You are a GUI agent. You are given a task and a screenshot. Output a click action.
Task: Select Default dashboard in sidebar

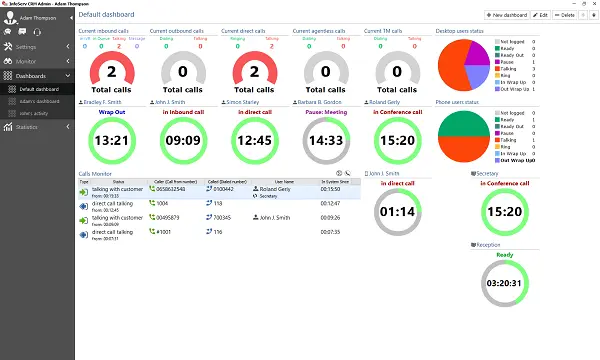(x=37, y=89)
